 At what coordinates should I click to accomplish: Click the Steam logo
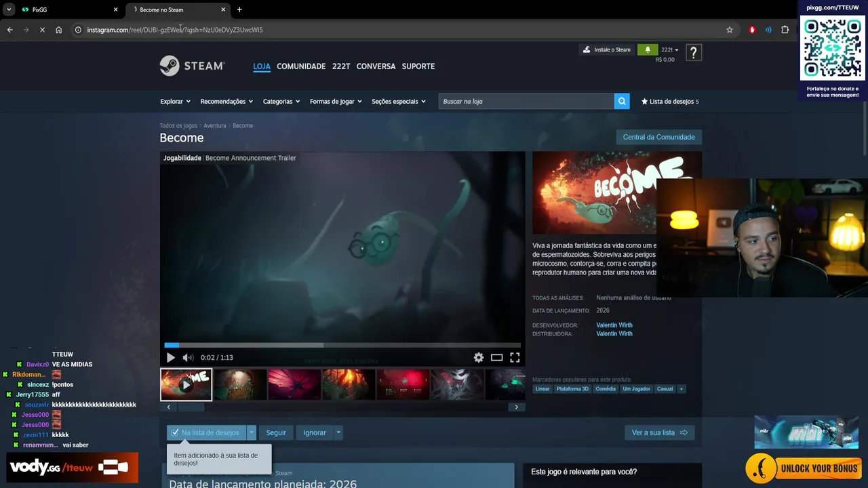(192, 66)
